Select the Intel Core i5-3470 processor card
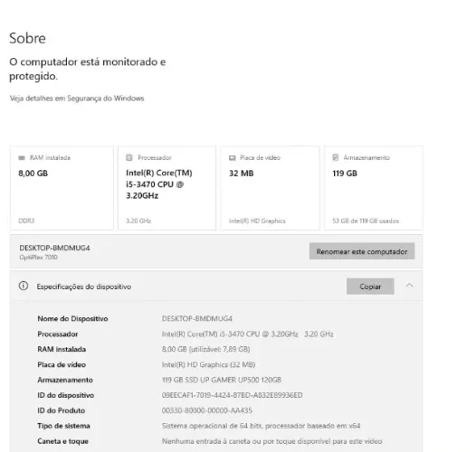The height and width of the screenshot is (452, 476). (167, 188)
